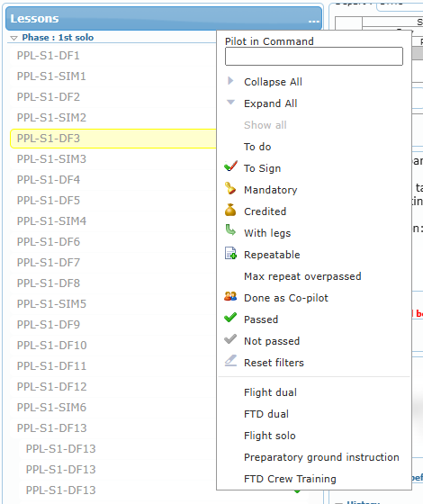Filter lessons by To Sign
This screenshot has width=423, height=504.
(x=262, y=168)
